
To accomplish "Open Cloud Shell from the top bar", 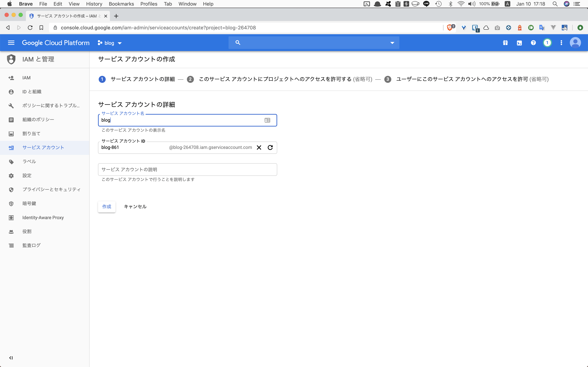I will tap(519, 42).
